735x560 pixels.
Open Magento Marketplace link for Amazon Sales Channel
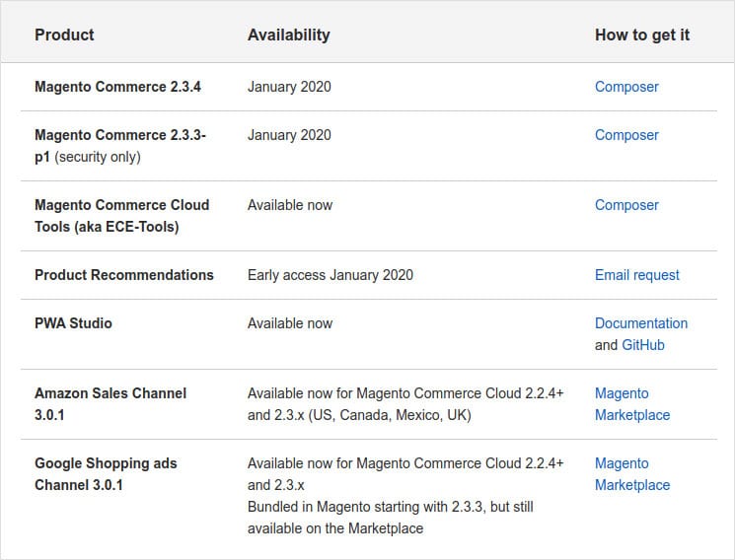[632, 404]
